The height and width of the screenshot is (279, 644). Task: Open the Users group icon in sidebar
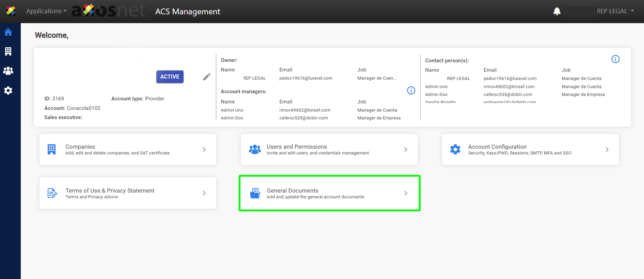(x=8, y=71)
